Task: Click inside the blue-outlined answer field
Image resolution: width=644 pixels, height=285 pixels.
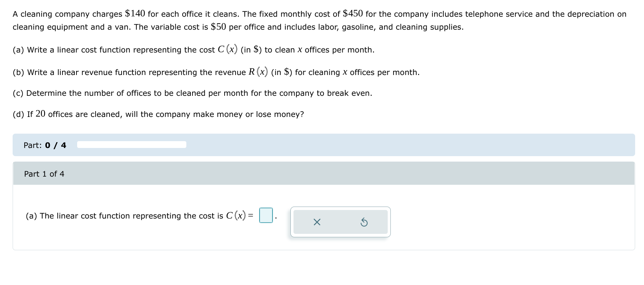Action: point(266,215)
